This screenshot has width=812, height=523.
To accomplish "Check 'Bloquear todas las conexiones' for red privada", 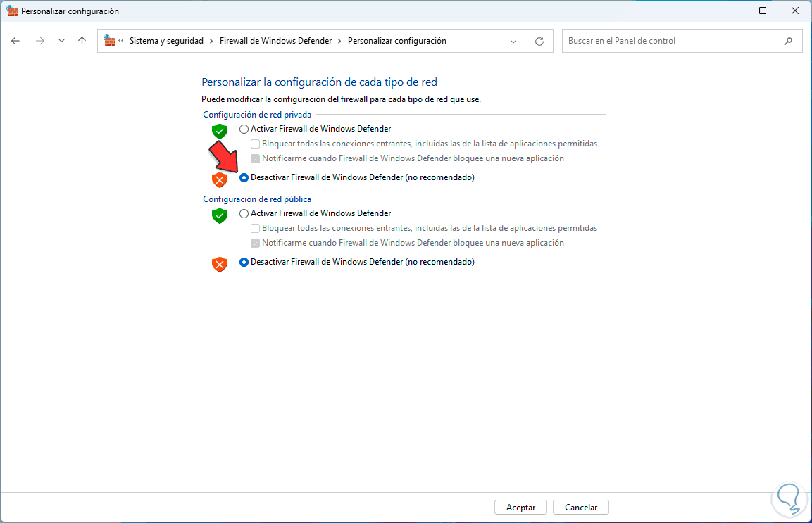I will [x=256, y=144].
